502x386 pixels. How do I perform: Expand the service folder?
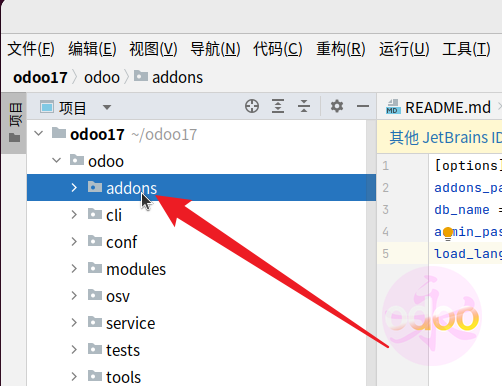coord(74,323)
